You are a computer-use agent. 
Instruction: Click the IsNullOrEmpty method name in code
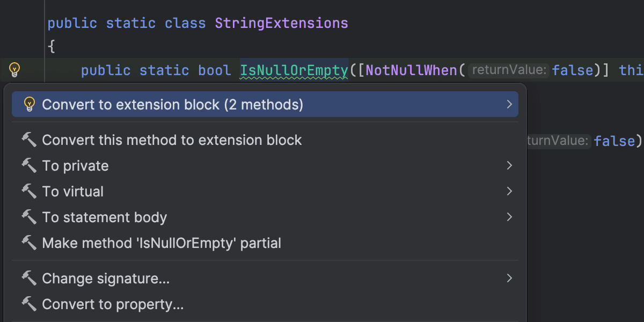click(294, 70)
